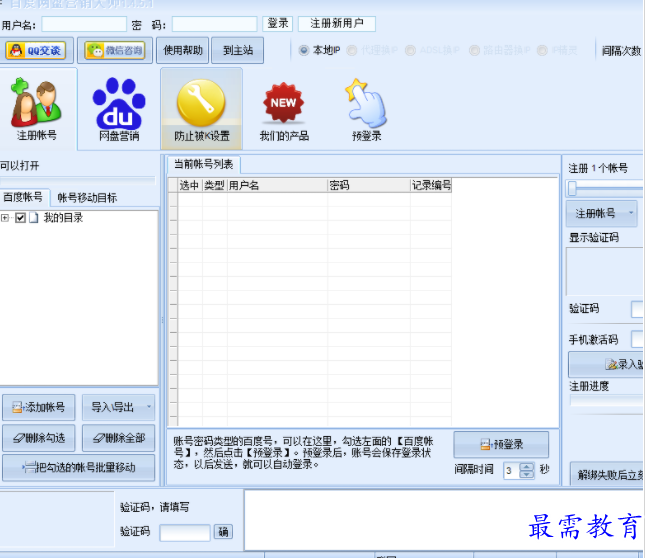Click the 预登录 button below the list
Image resolution: width=650 pixels, height=558 pixels.
[501, 445]
